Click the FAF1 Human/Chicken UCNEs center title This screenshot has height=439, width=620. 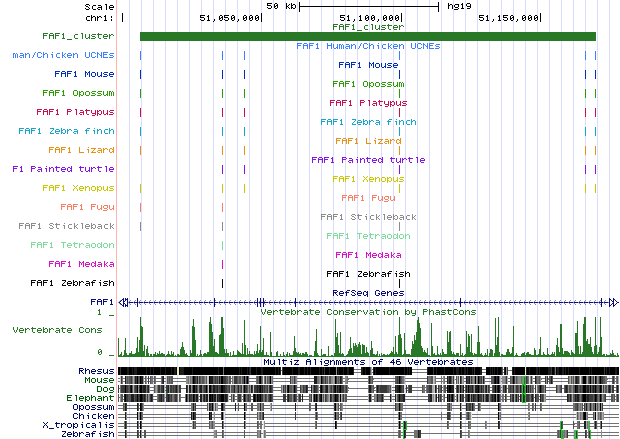[367, 46]
